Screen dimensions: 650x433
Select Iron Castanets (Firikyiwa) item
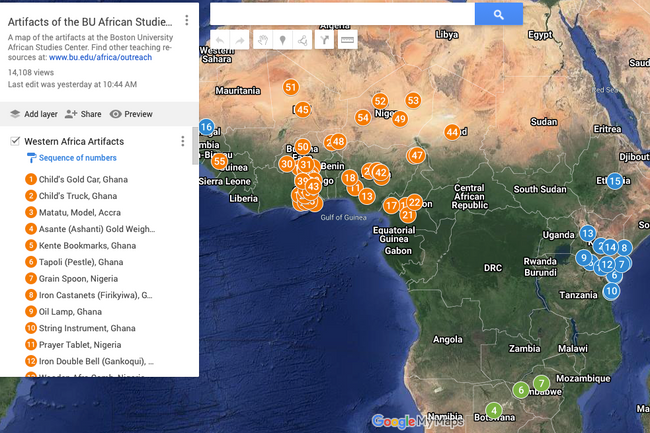[89, 295]
